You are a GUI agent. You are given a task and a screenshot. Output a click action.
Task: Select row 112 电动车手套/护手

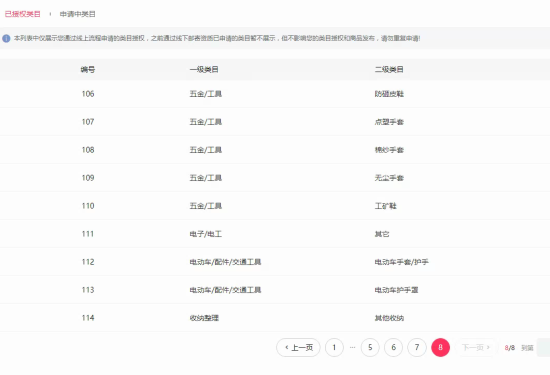[275, 262]
